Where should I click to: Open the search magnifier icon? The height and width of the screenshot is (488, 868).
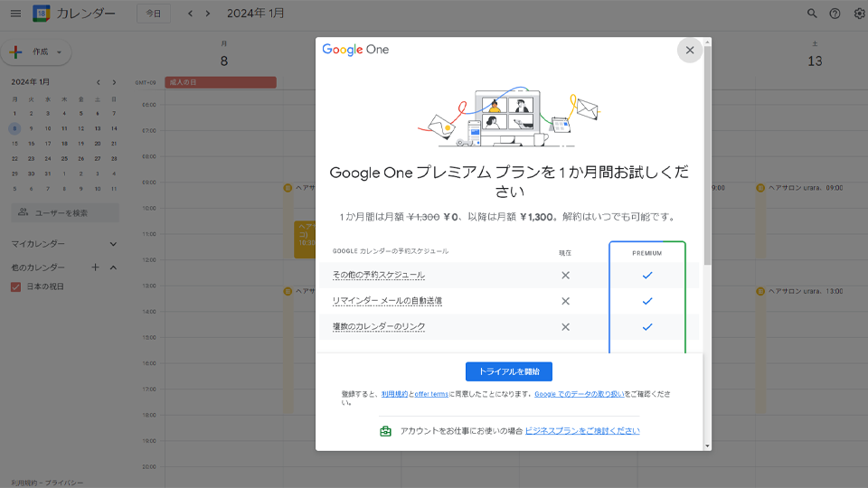812,14
